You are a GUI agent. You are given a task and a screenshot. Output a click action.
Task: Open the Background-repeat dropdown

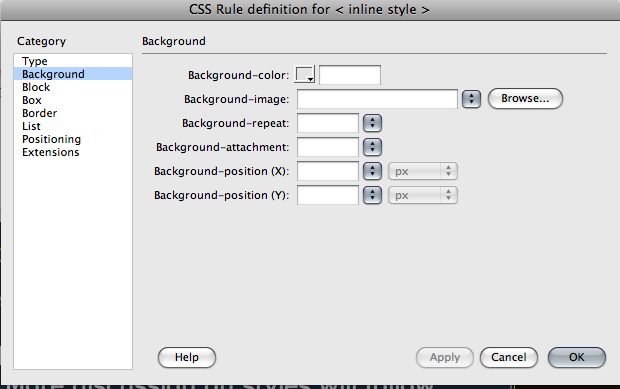point(372,123)
